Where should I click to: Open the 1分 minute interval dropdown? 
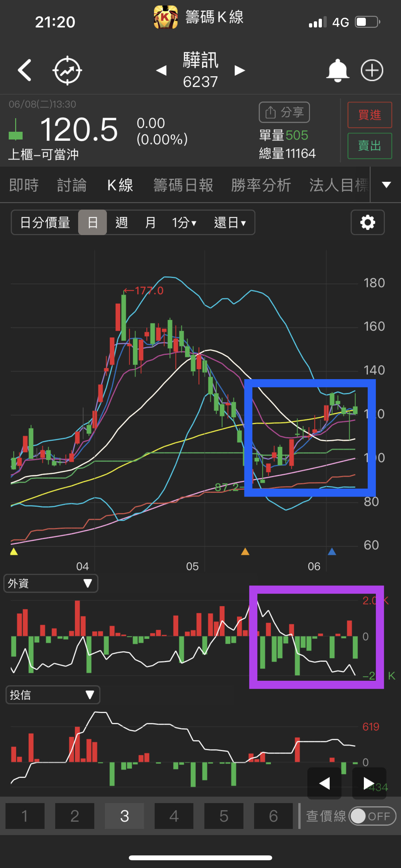click(x=184, y=222)
